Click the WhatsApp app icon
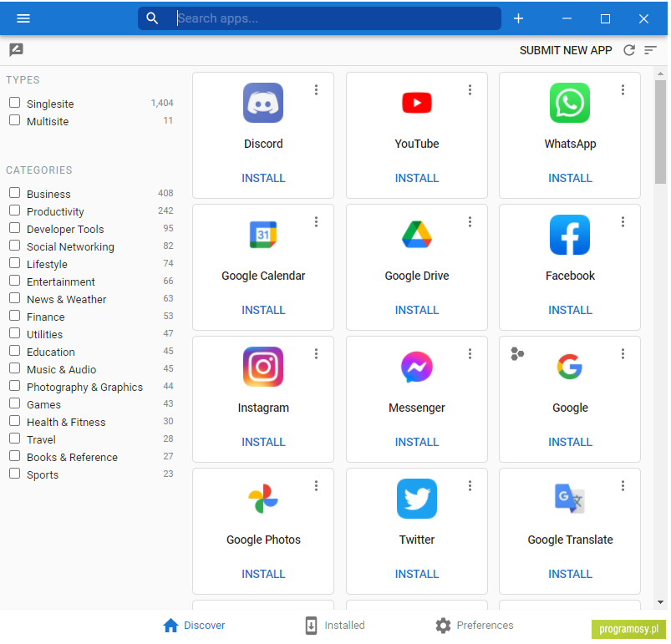Image resolution: width=671 pixels, height=644 pixels. (x=570, y=103)
